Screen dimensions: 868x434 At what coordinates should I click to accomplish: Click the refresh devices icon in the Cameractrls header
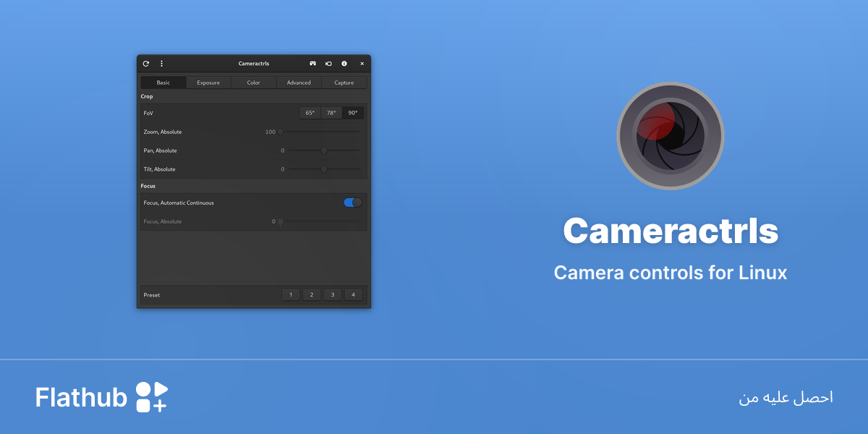pos(145,64)
